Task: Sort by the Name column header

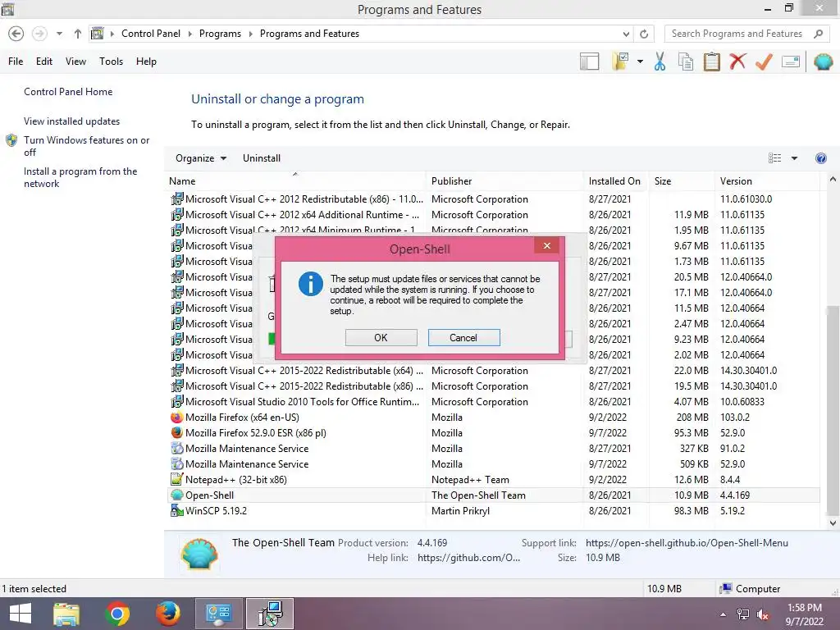Action: tap(294, 181)
